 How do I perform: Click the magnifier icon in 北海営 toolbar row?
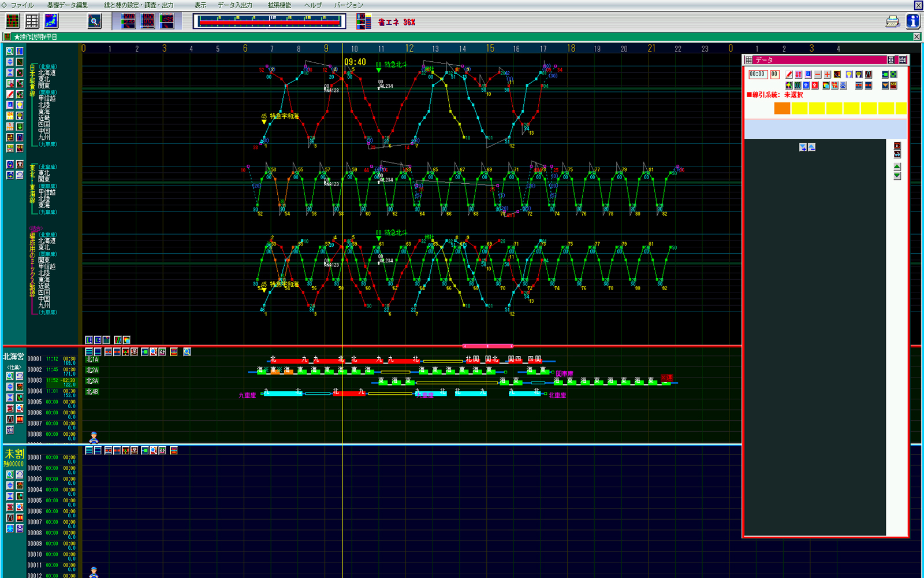click(187, 351)
